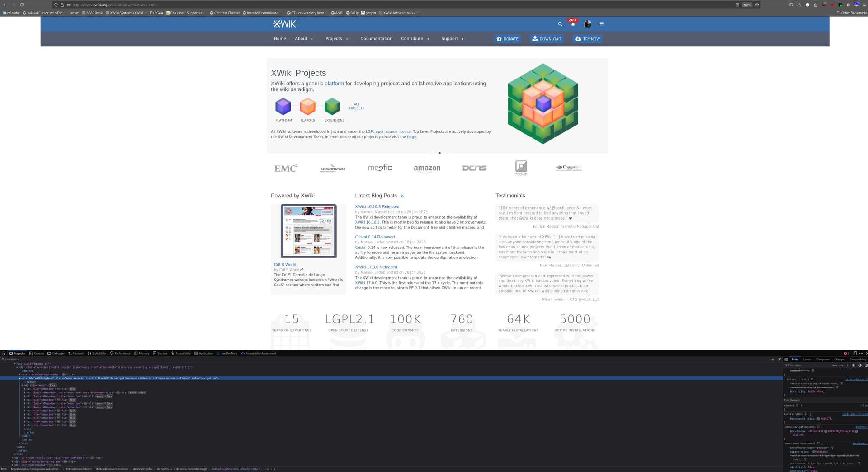Bookmark this page with the star icon
The width and height of the screenshot is (868, 472).
point(757,5)
